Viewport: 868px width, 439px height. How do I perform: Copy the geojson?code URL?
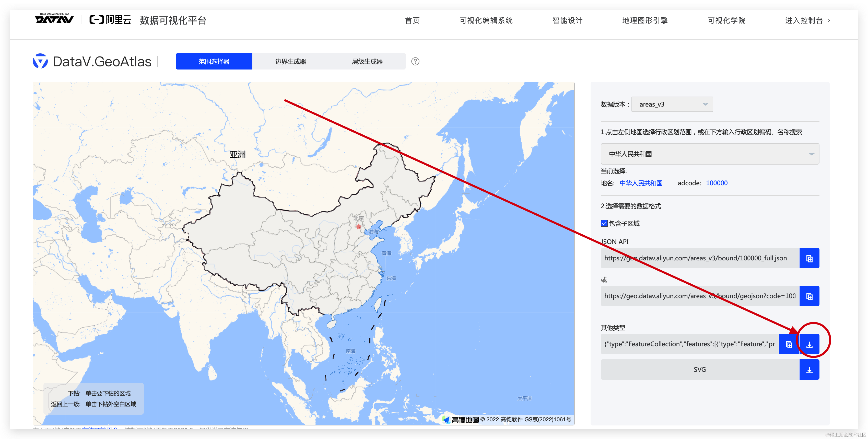pos(809,296)
